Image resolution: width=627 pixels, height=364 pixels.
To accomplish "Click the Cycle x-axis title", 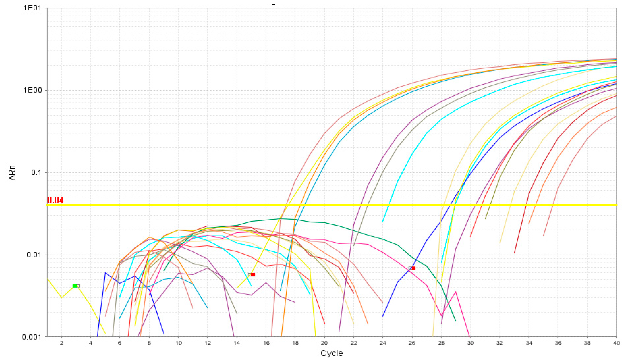I will (332, 353).
